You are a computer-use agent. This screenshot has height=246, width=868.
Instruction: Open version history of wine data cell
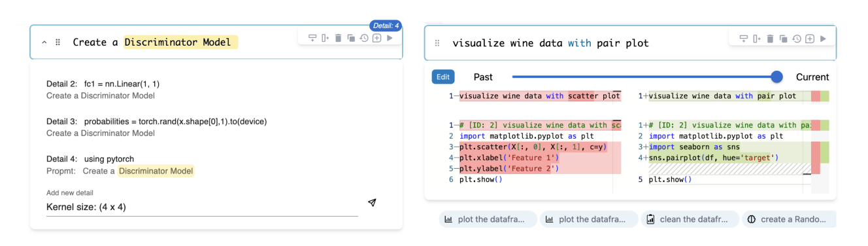click(x=796, y=39)
